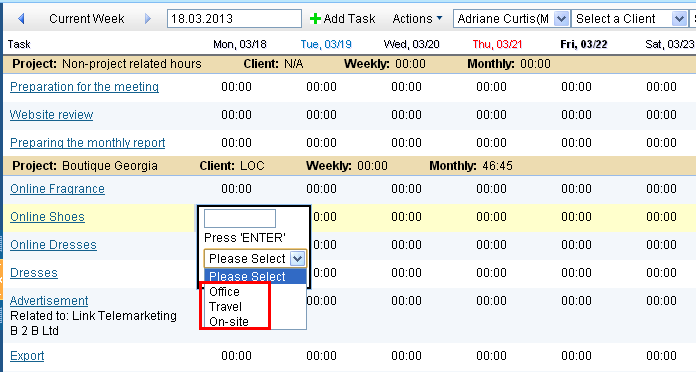Open Dresses task link

[x=34, y=273]
